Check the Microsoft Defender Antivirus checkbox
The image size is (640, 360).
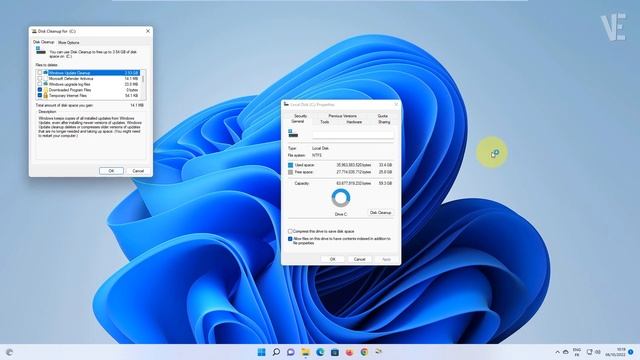[40, 78]
